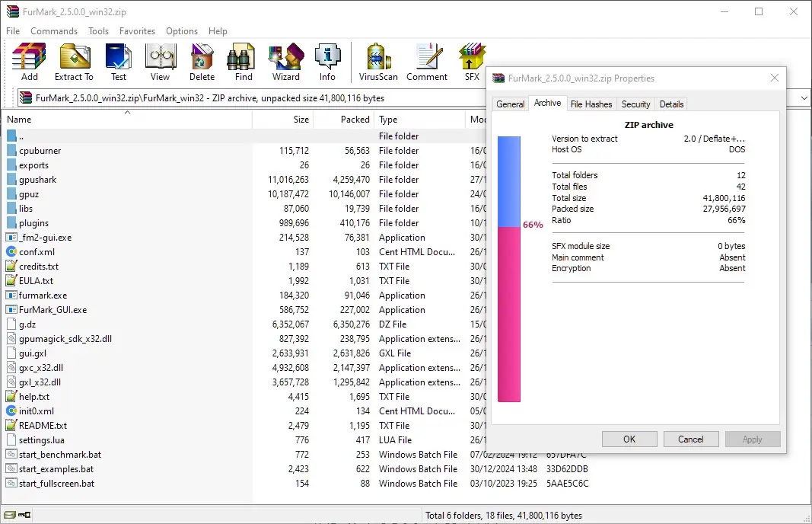Open the Comment tool
The height and width of the screenshot is (524, 812).
point(427,62)
